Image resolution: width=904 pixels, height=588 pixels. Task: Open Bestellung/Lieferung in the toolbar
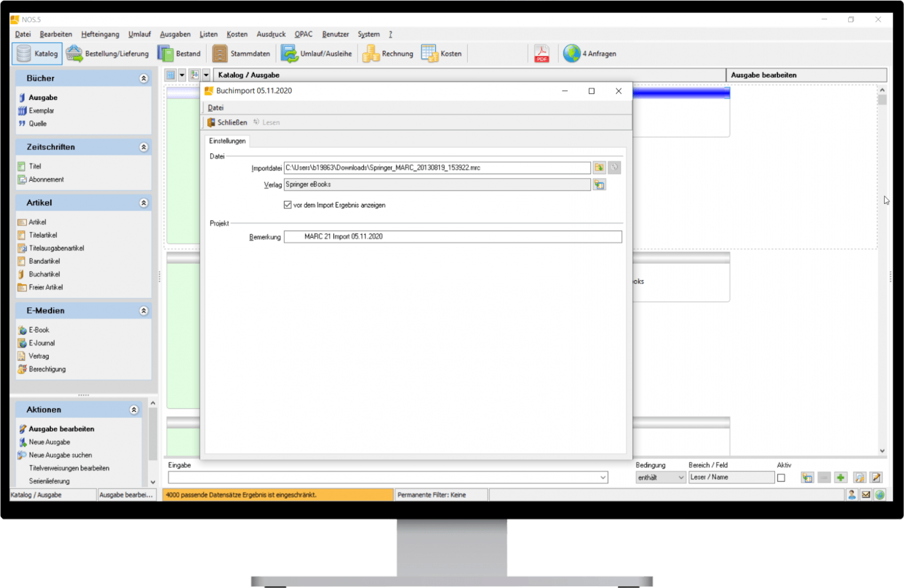107,54
